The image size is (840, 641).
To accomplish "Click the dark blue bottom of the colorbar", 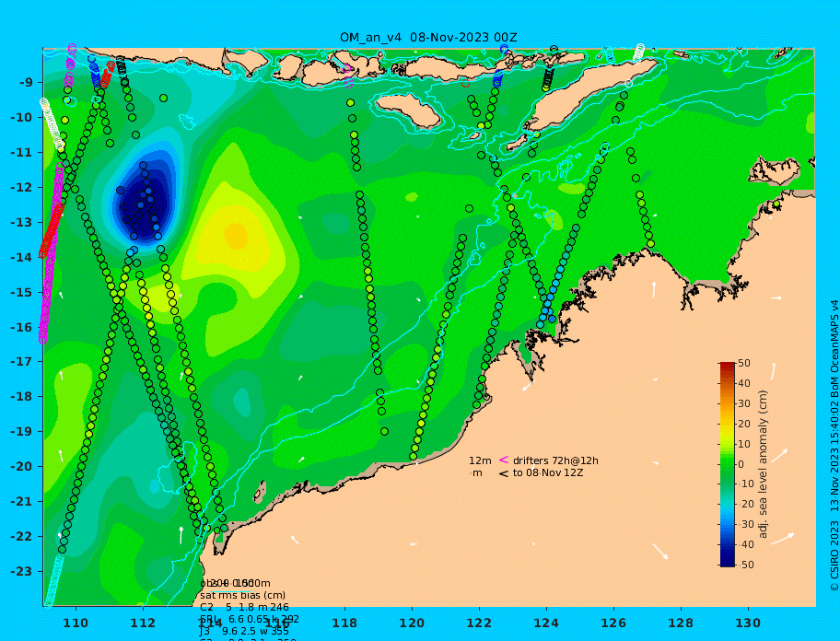I will pos(728,561).
